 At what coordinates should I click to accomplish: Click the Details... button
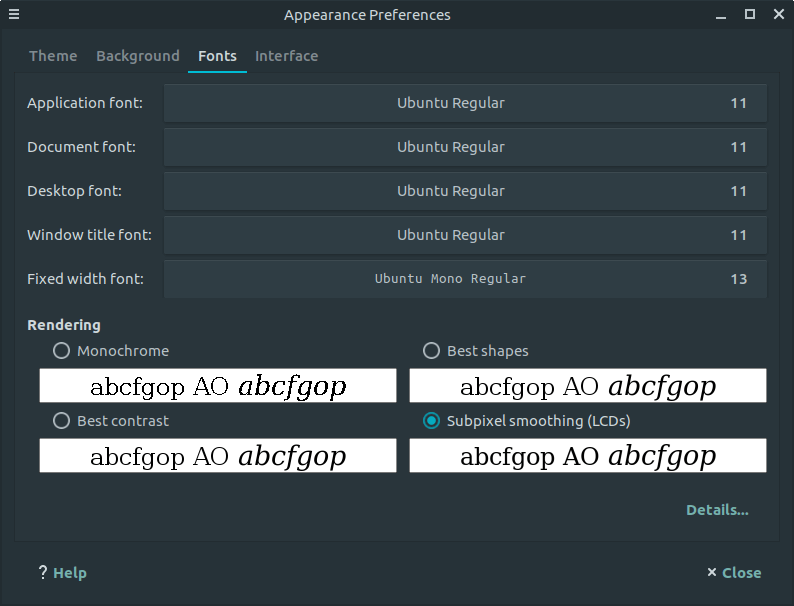[717, 510]
